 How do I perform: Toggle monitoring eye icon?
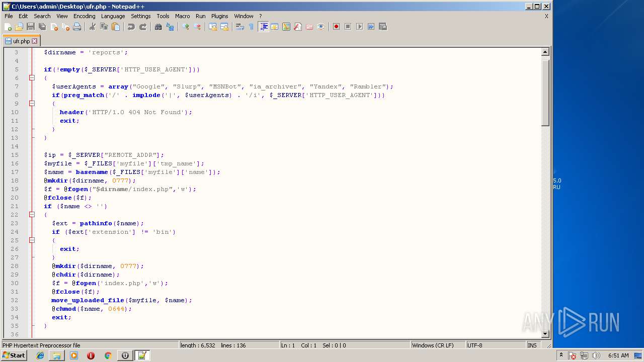(x=321, y=27)
